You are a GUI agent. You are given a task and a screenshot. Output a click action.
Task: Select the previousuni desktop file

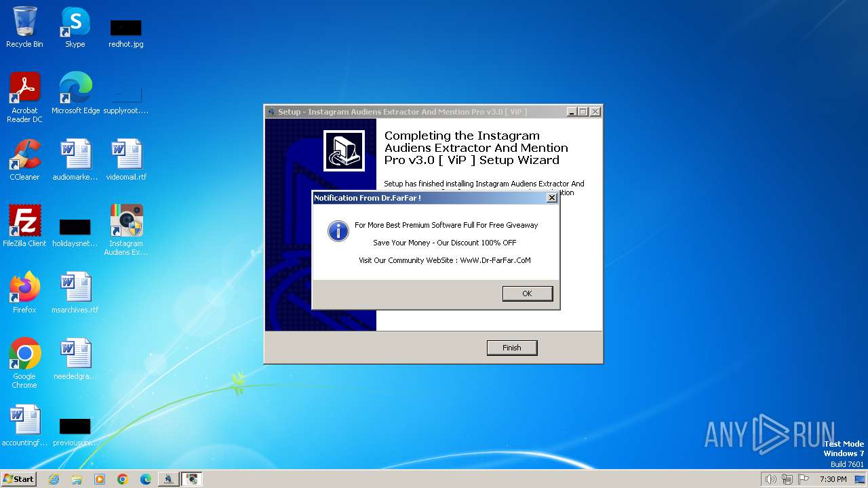(75, 432)
